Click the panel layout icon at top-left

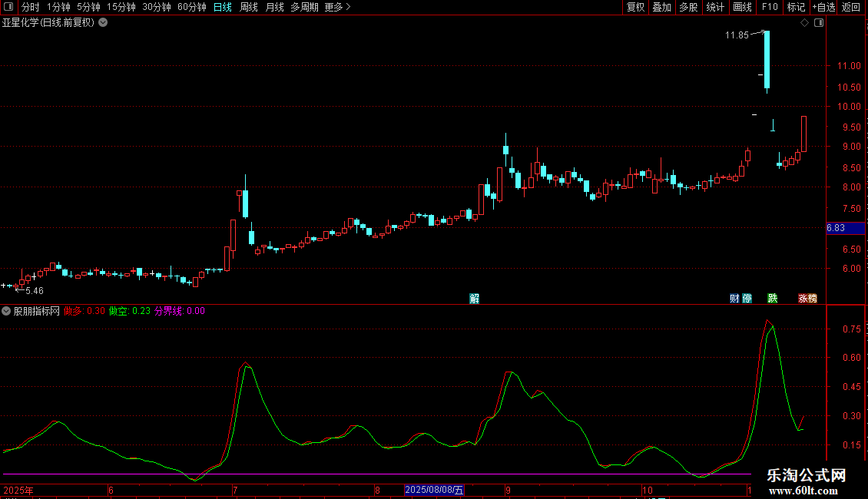pos(9,7)
